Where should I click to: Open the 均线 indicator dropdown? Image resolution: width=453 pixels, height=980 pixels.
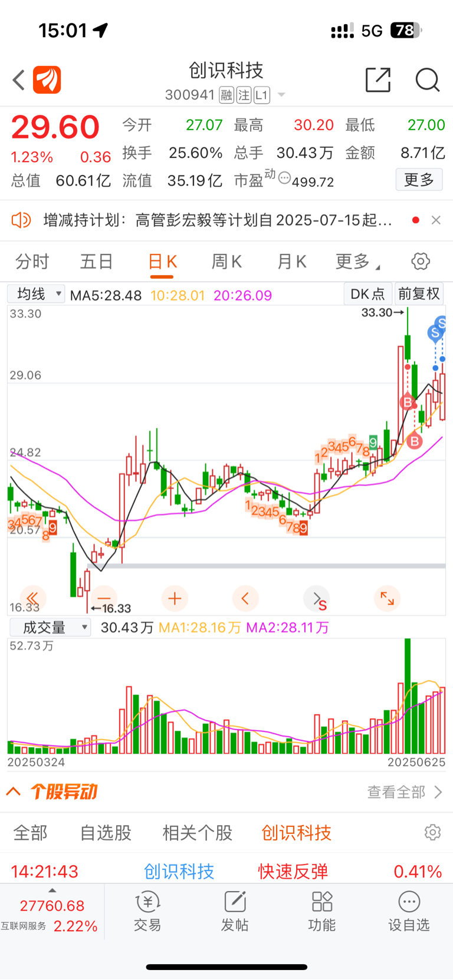click(36, 293)
